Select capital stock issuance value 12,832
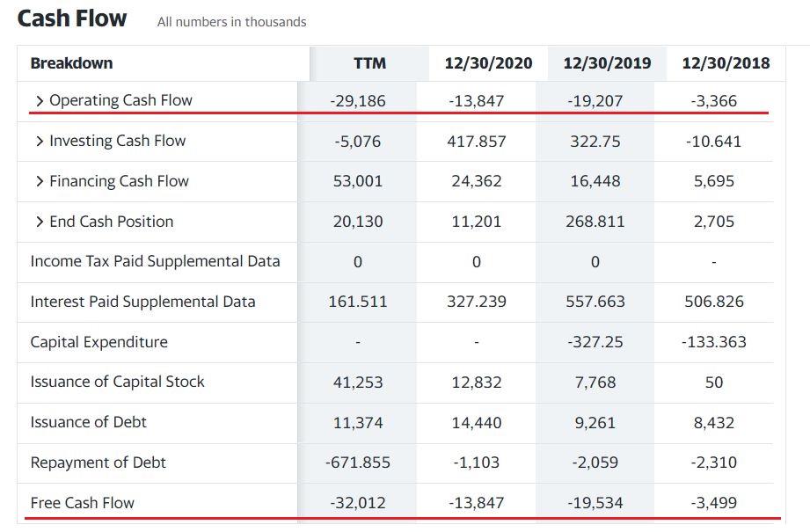 click(477, 383)
